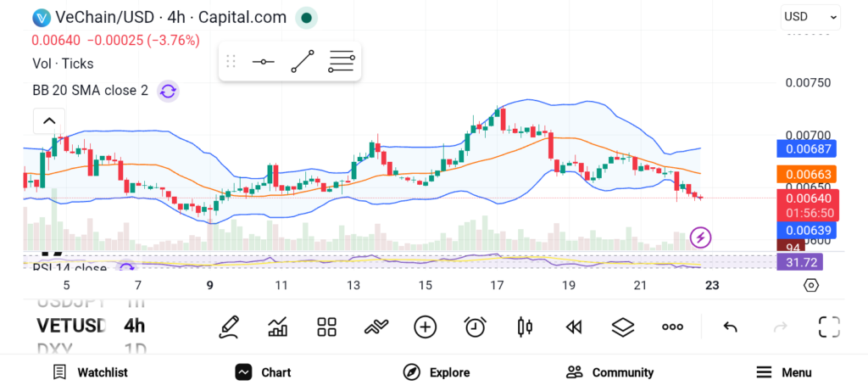
Task: Click the green market status indicator
Action: tap(307, 17)
